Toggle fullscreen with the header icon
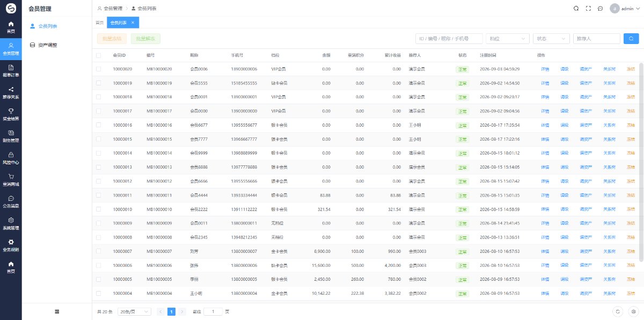The image size is (644, 320). [x=588, y=9]
